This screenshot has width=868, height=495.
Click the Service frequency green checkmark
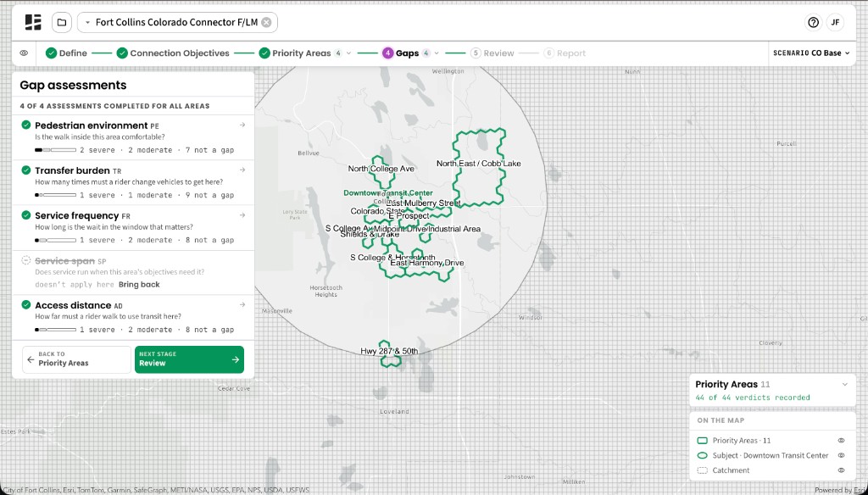26,214
